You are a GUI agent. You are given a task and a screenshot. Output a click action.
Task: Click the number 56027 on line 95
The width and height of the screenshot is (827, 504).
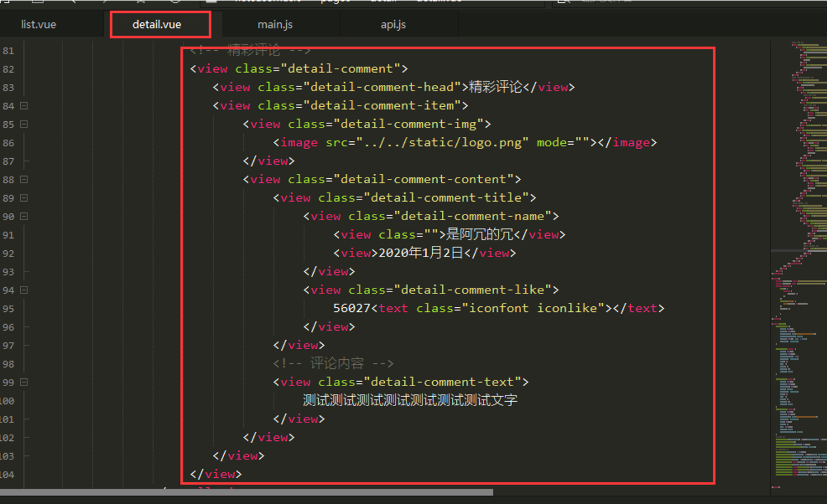(352, 308)
